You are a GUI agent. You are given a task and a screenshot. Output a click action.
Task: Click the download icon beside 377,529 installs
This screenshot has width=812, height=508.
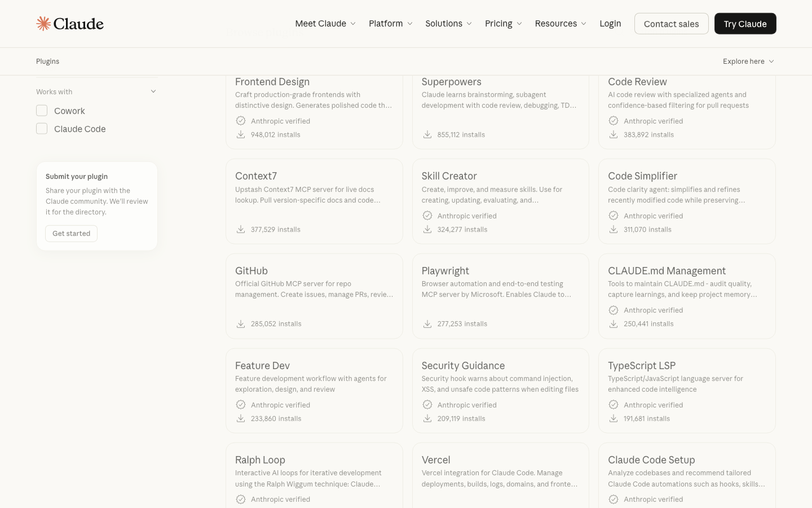[241, 229]
